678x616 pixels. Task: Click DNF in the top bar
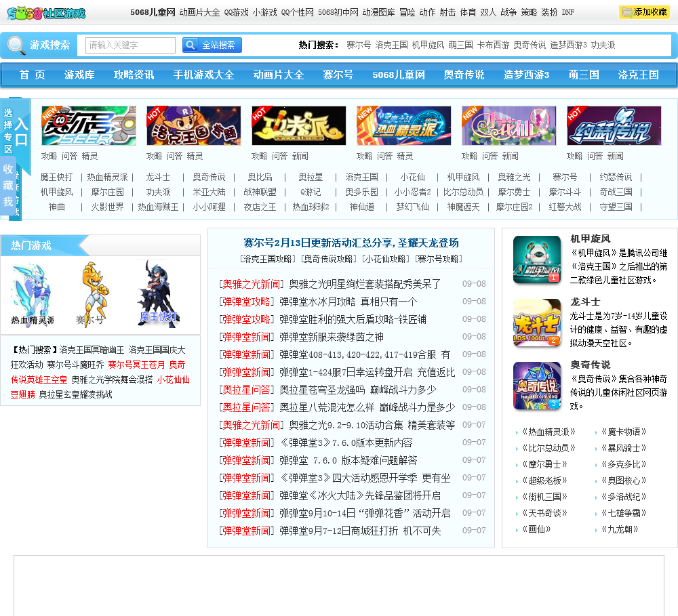tap(568, 12)
